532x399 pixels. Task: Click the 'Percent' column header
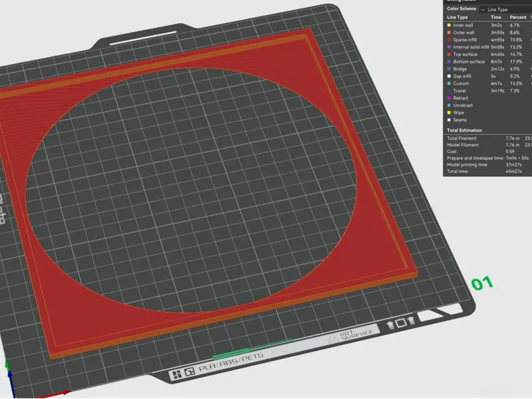click(518, 17)
